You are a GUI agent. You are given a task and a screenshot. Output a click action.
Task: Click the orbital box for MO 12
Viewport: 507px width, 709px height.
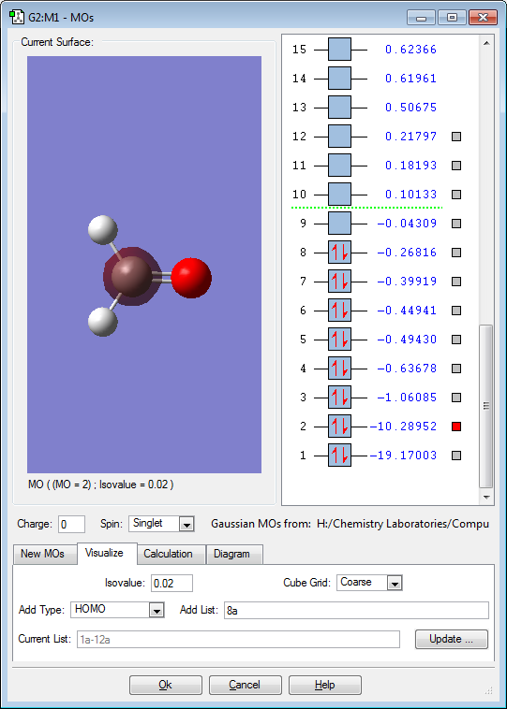click(x=339, y=136)
